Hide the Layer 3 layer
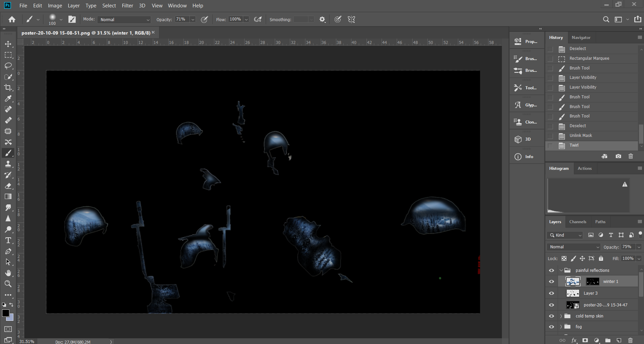This screenshot has height=344, width=644. point(551,293)
